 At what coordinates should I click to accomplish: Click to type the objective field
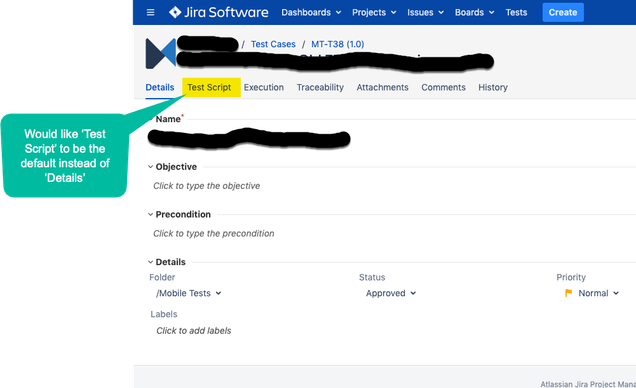[206, 186]
